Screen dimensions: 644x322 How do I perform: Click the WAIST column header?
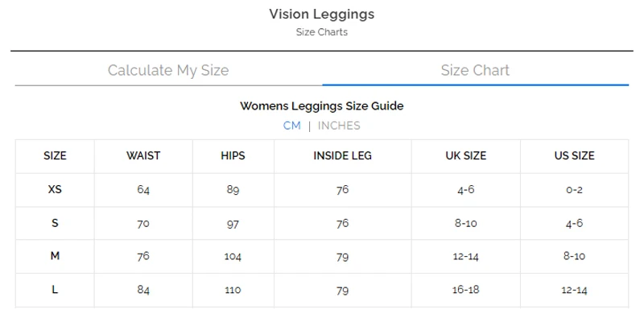tap(143, 155)
